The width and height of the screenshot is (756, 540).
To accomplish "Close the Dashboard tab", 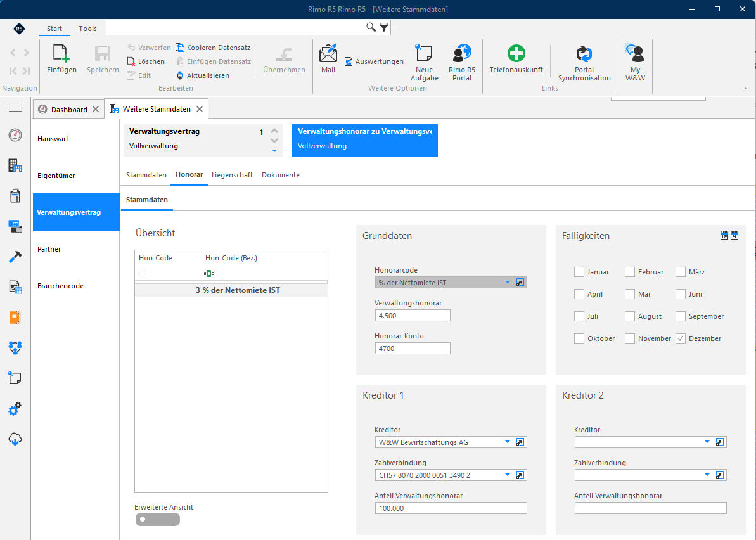I will click(96, 109).
